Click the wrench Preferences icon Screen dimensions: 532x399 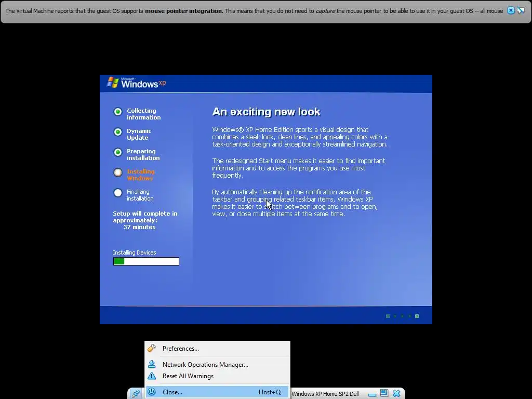(x=152, y=348)
